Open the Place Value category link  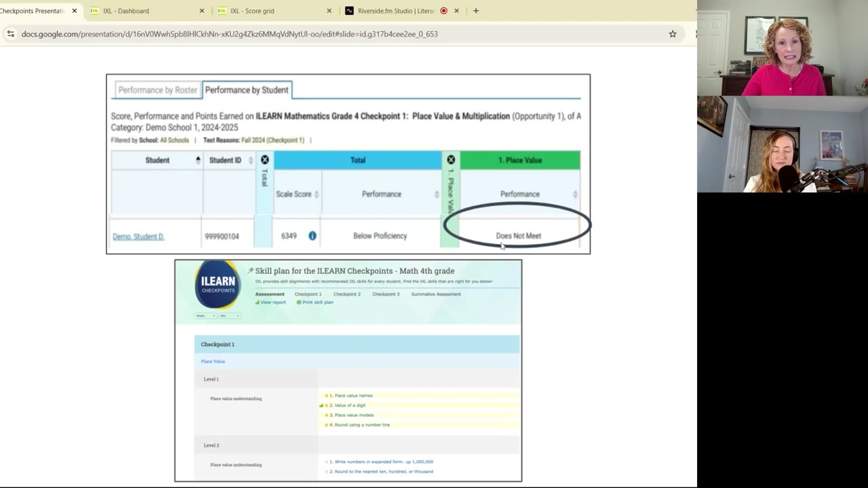tap(213, 361)
